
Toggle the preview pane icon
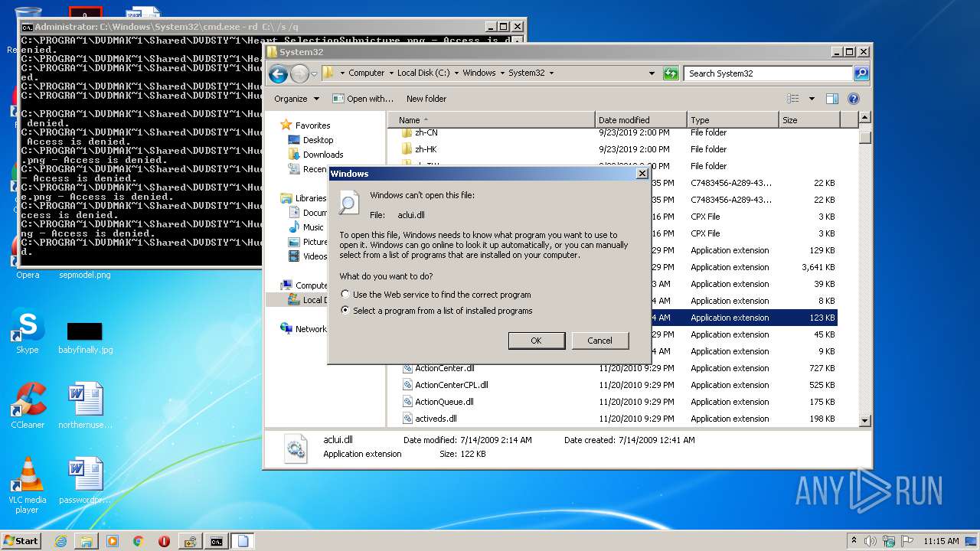coord(832,99)
